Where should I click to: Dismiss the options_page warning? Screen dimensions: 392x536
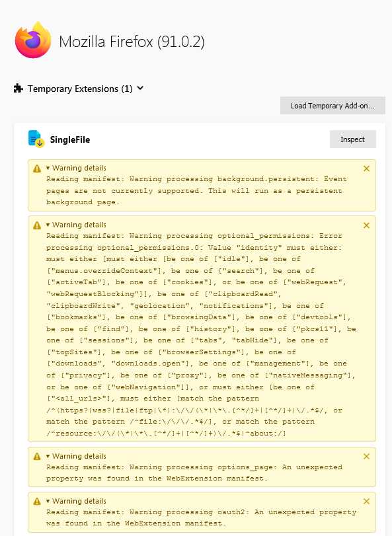367,456
